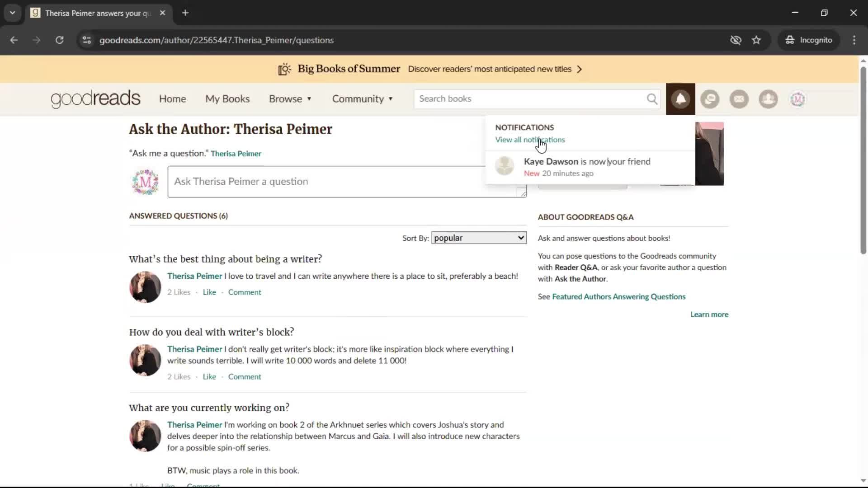The width and height of the screenshot is (868, 488).
Task: Click the browser back arrow
Action: click(x=14, y=40)
